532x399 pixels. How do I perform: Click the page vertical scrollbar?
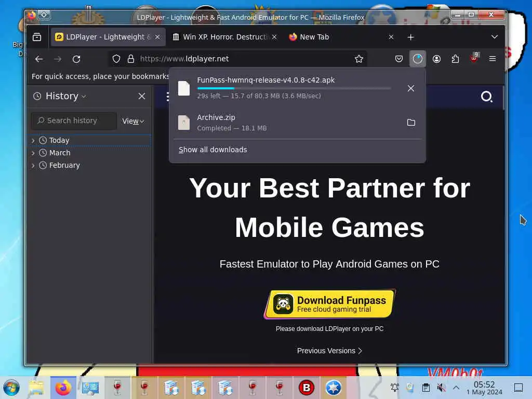pos(503,98)
